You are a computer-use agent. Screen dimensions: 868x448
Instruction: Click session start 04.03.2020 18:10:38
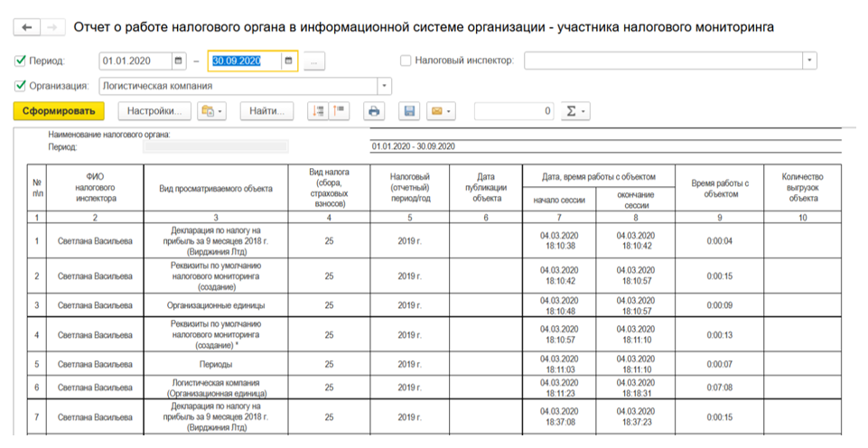[559, 241]
